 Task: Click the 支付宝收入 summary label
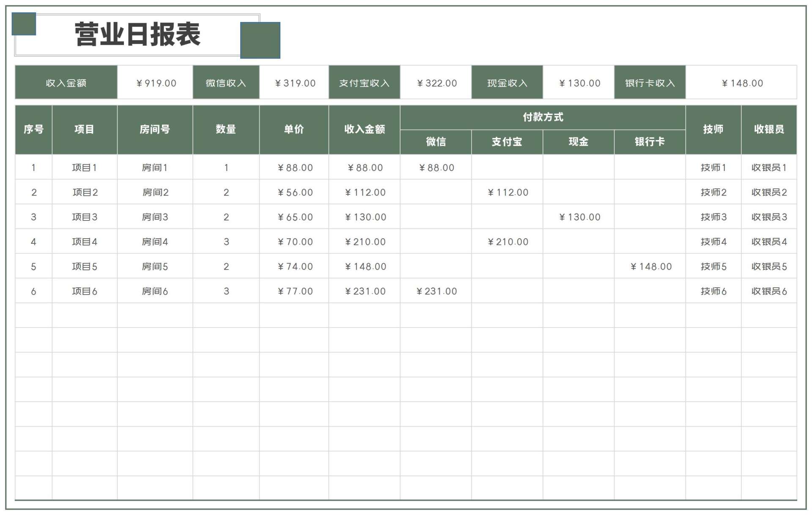365,83
